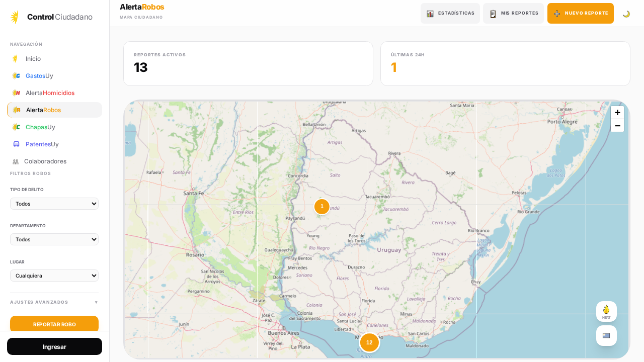Open Colaboradores page
Screen dimensions: 644x362
pyautogui.click(x=54, y=161)
